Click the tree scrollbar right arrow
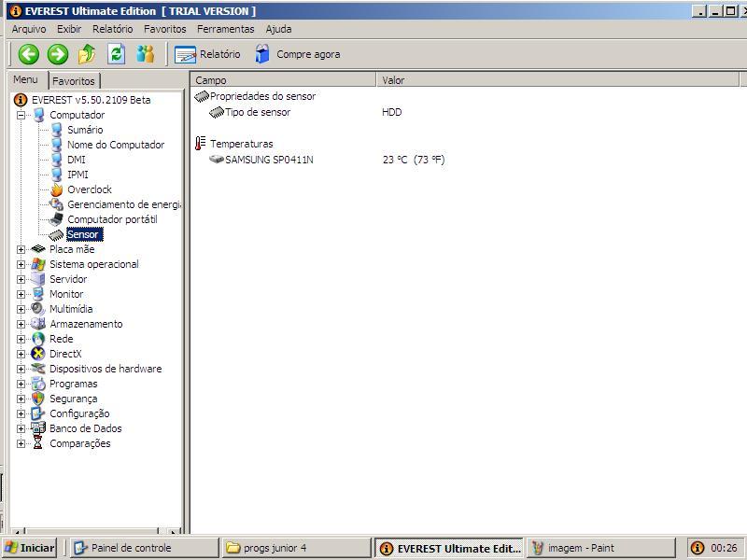This screenshot has height=560, width=747. [x=174, y=531]
